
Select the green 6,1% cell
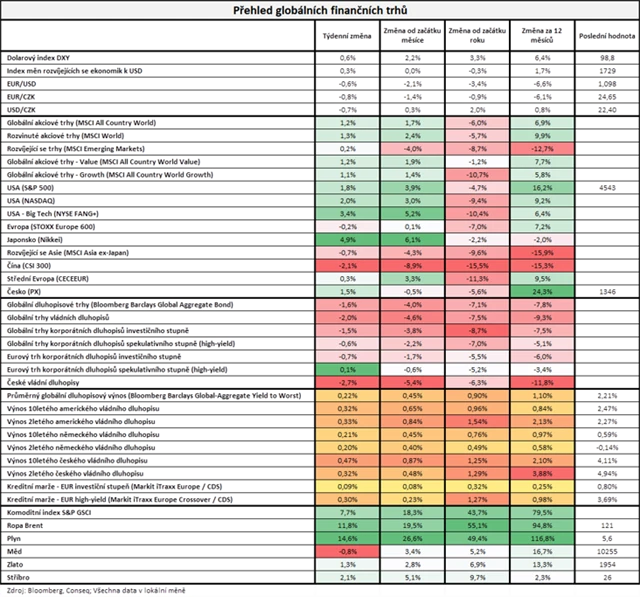[412, 239]
